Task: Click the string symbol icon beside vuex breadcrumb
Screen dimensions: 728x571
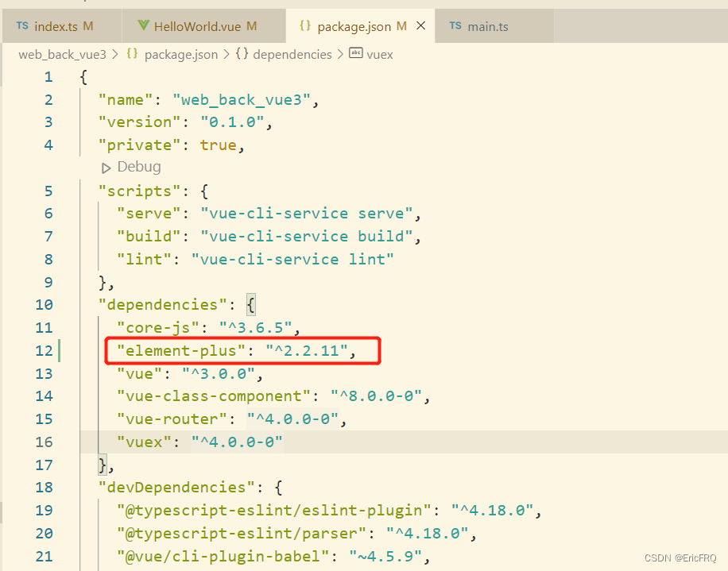Action: (356, 53)
